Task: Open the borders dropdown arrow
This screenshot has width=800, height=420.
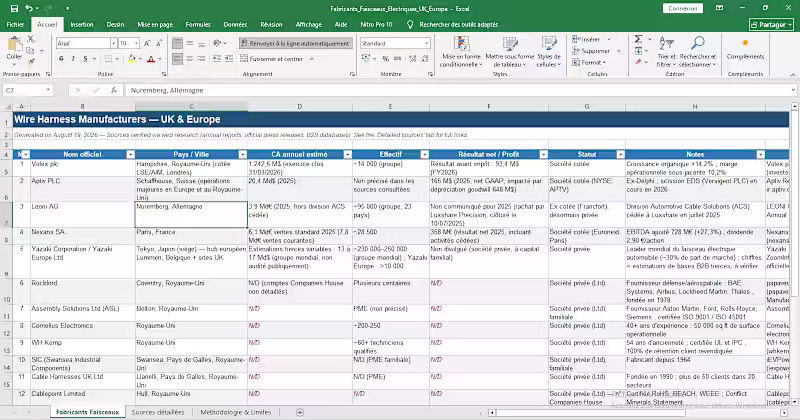Action: 117,59
